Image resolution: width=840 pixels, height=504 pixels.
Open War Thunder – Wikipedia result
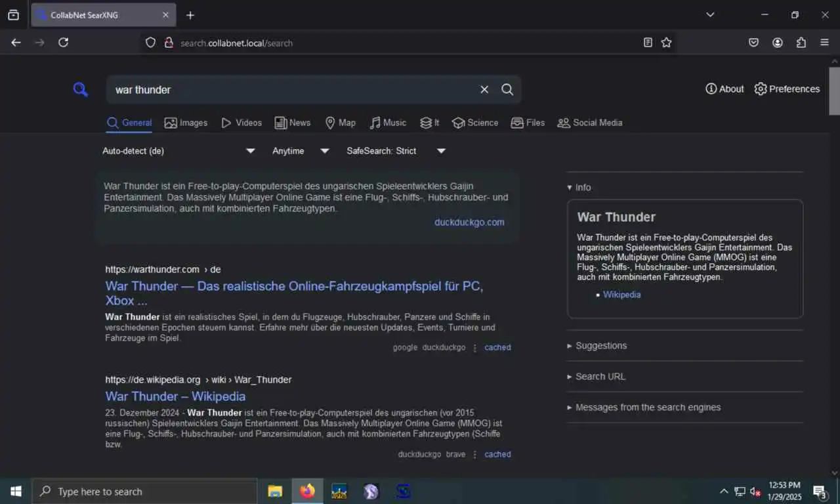pos(175,396)
